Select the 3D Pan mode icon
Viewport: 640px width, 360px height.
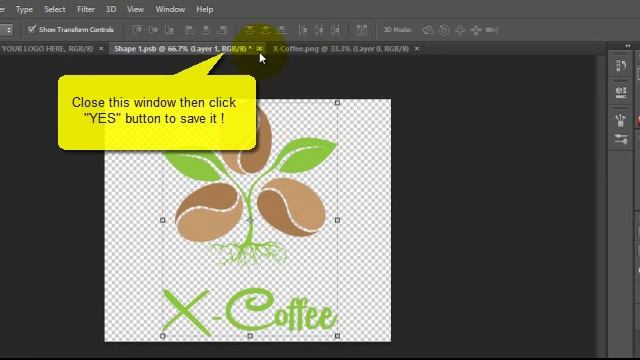[460, 30]
